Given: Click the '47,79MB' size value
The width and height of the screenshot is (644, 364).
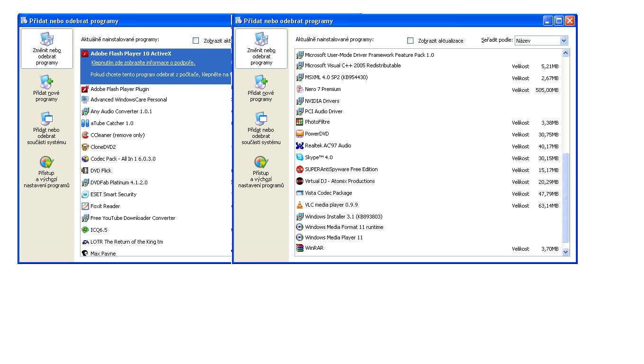Looking at the screenshot, I should click(548, 194).
